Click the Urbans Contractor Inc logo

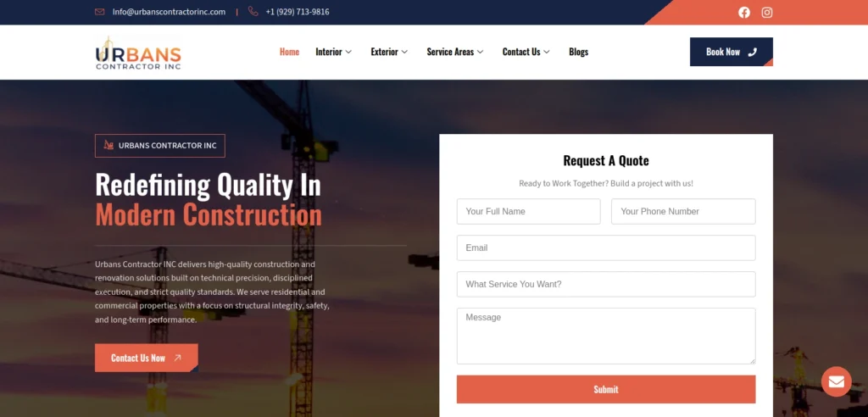(138, 53)
